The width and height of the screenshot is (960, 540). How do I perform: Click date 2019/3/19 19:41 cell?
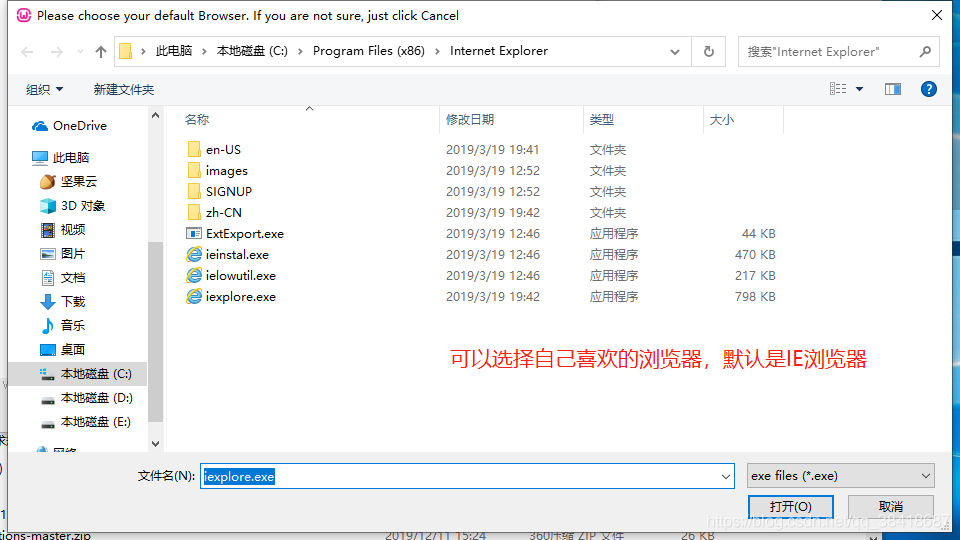click(x=492, y=149)
